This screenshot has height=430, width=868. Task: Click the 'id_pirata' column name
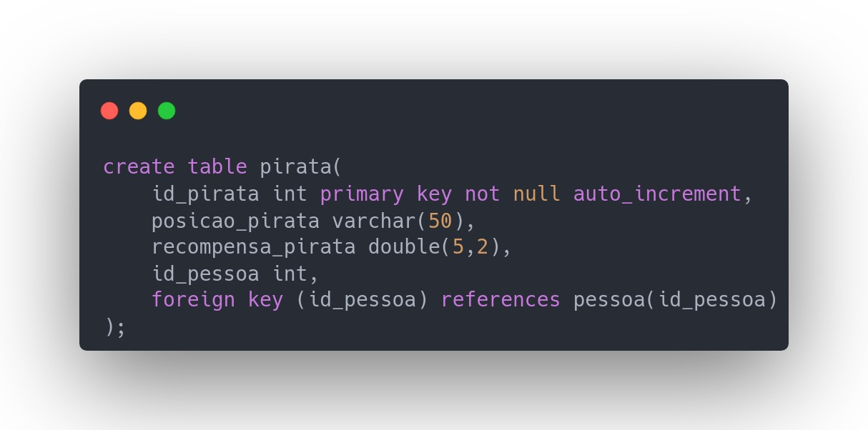[205, 194]
